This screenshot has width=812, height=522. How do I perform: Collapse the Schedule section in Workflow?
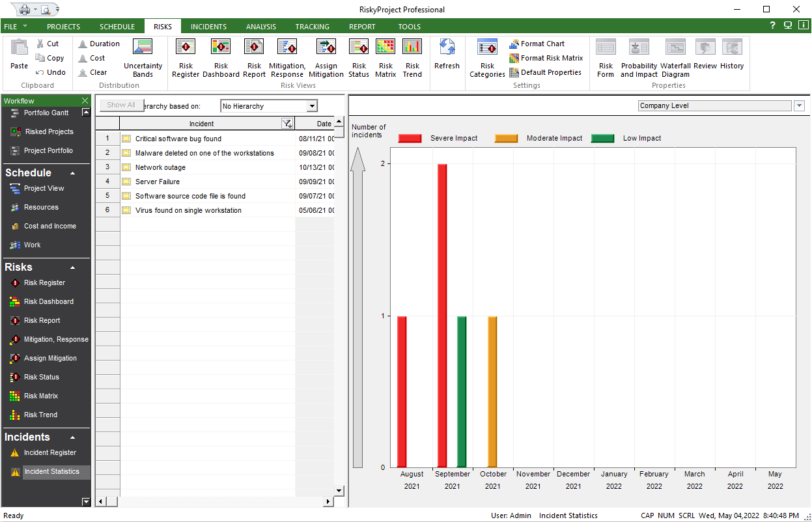(72, 173)
